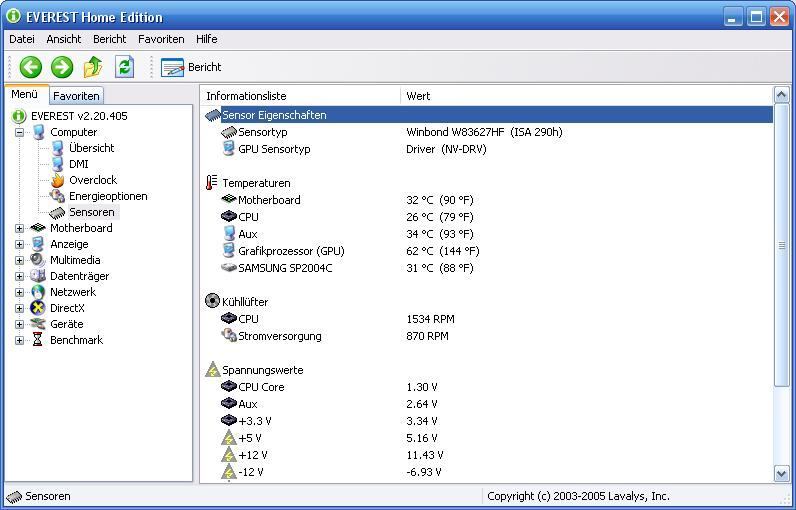Click the 1534 RPM CPU fan value

point(430,319)
